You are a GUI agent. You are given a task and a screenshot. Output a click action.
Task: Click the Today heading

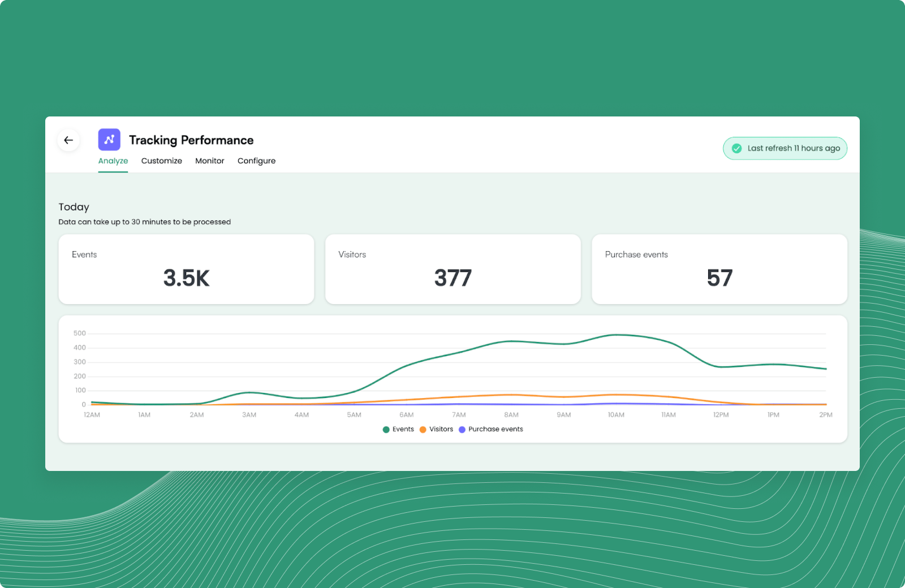click(74, 207)
